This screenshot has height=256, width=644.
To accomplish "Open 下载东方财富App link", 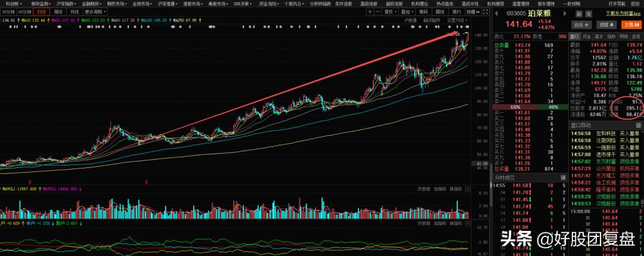I will [623, 14].
